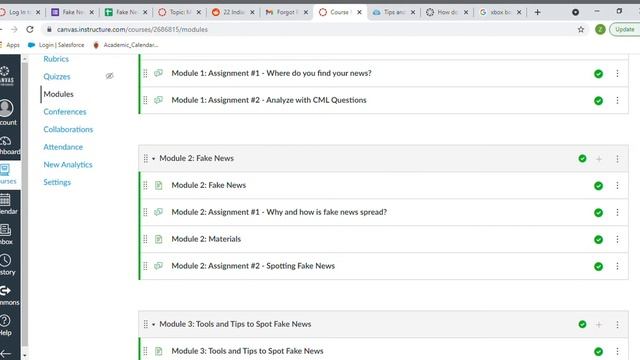Toggle publish status of Module 2: Fake News module header
This screenshot has width=640, height=360.
[582, 158]
